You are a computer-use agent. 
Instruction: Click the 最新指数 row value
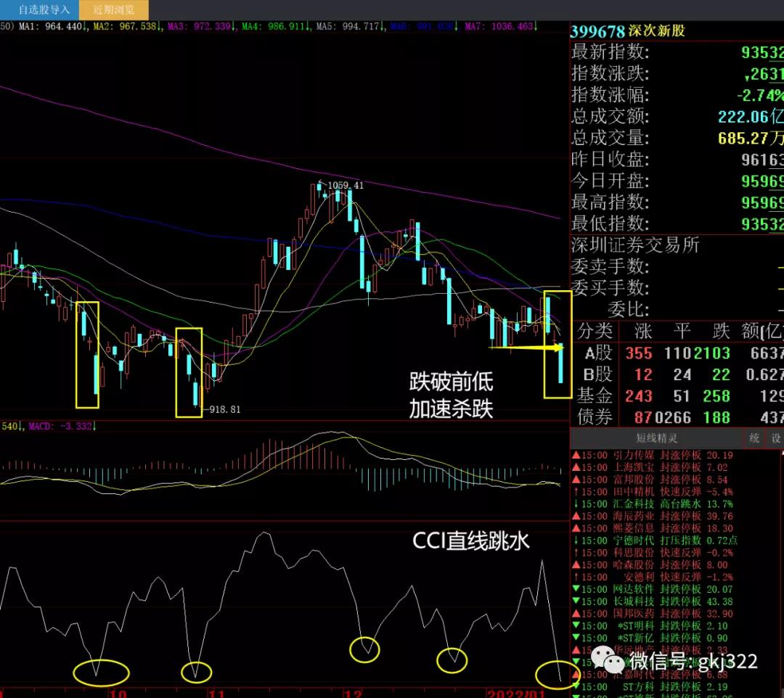tap(762, 52)
